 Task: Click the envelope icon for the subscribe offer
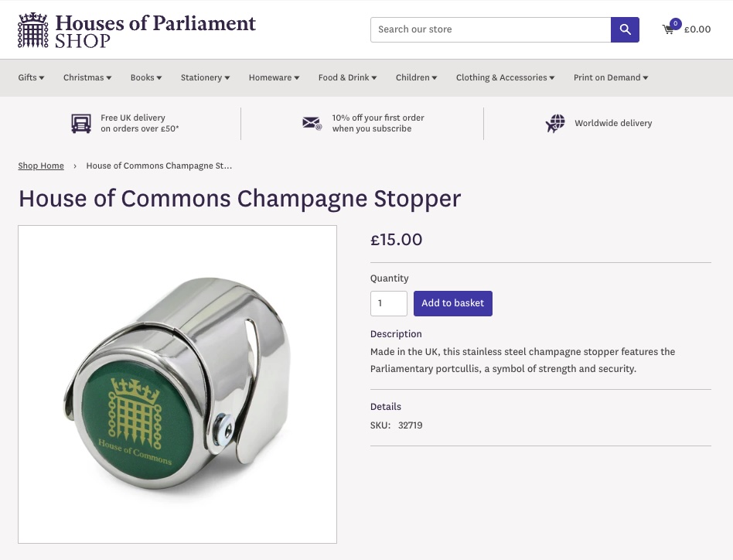pos(312,123)
